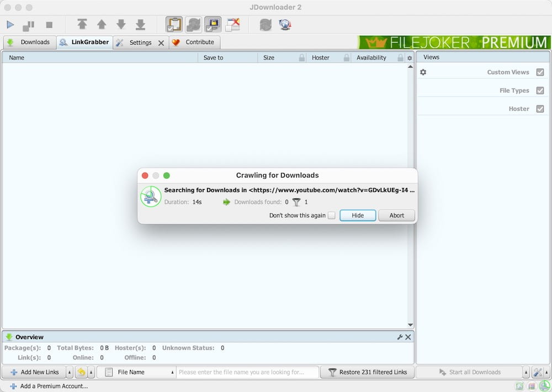Toggle the Hoster checkbox in Views
Viewport: 552px width, 392px height.
tap(540, 109)
